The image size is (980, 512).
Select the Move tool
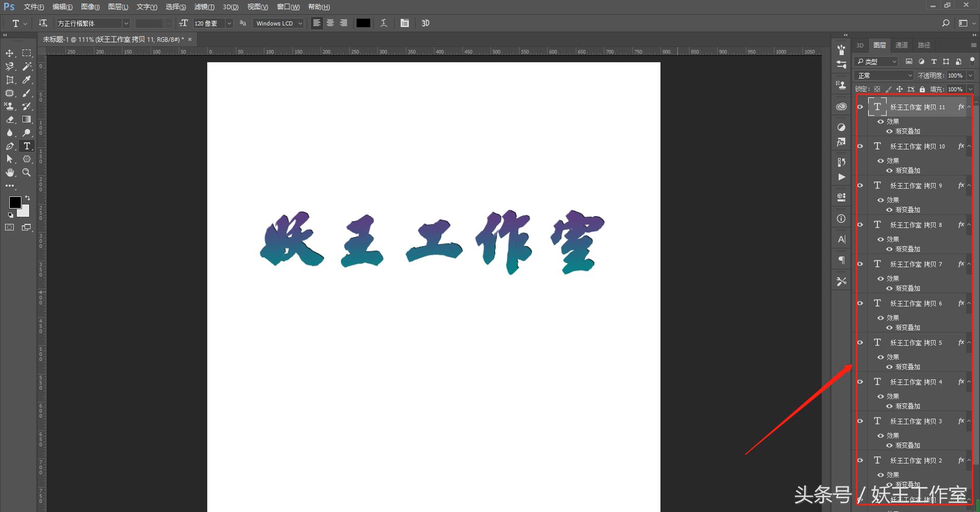[x=10, y=53]
